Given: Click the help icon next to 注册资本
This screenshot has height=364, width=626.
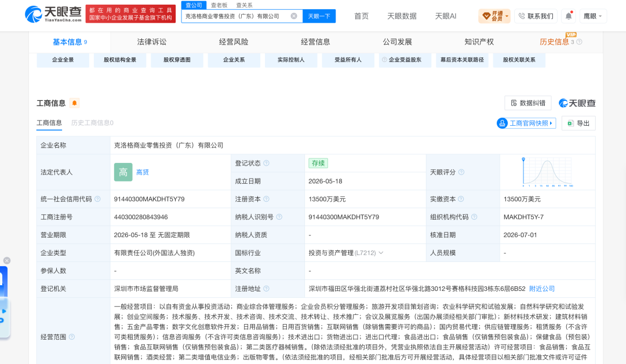Looking at the screenshot, I should (x=266, y=199).
